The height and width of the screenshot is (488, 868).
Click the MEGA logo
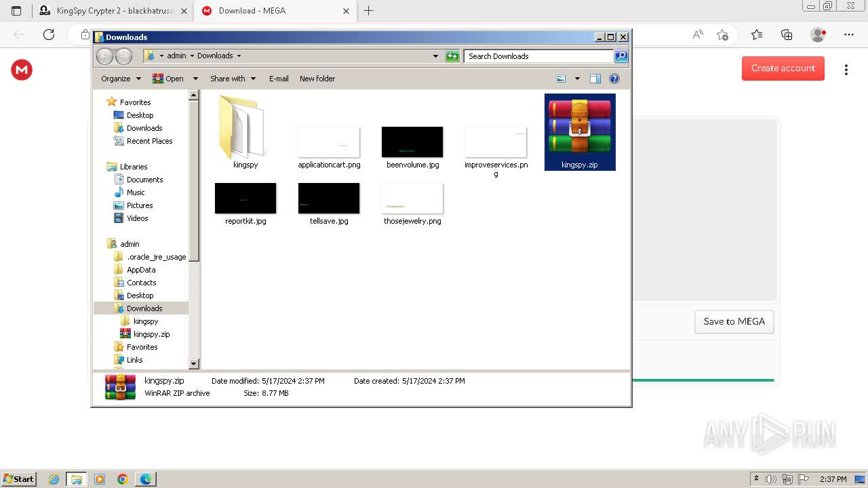point(22,70)
